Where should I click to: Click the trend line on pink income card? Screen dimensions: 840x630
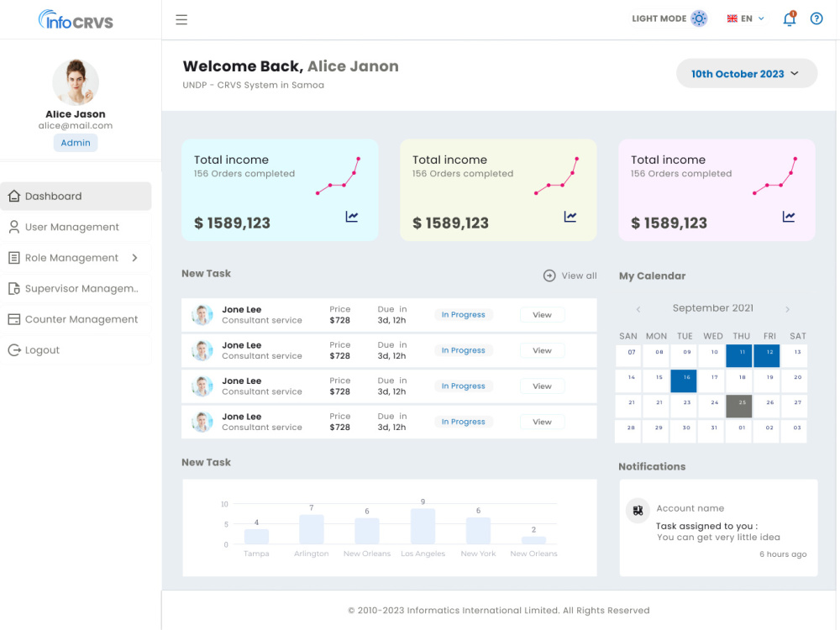774,176
